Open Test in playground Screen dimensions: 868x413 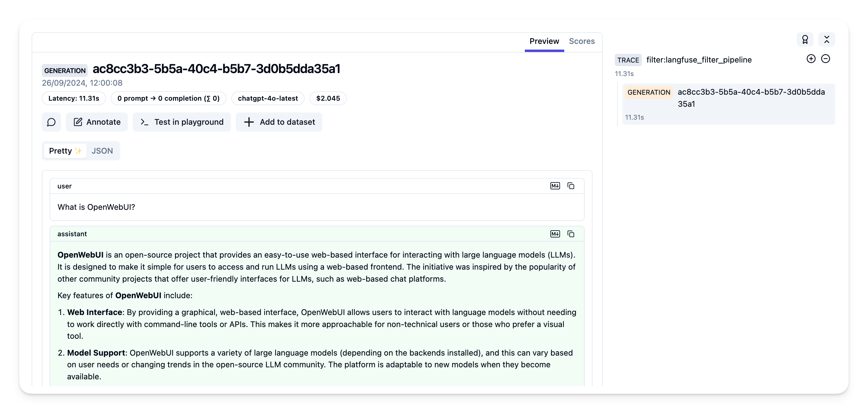tap(182, 122)
